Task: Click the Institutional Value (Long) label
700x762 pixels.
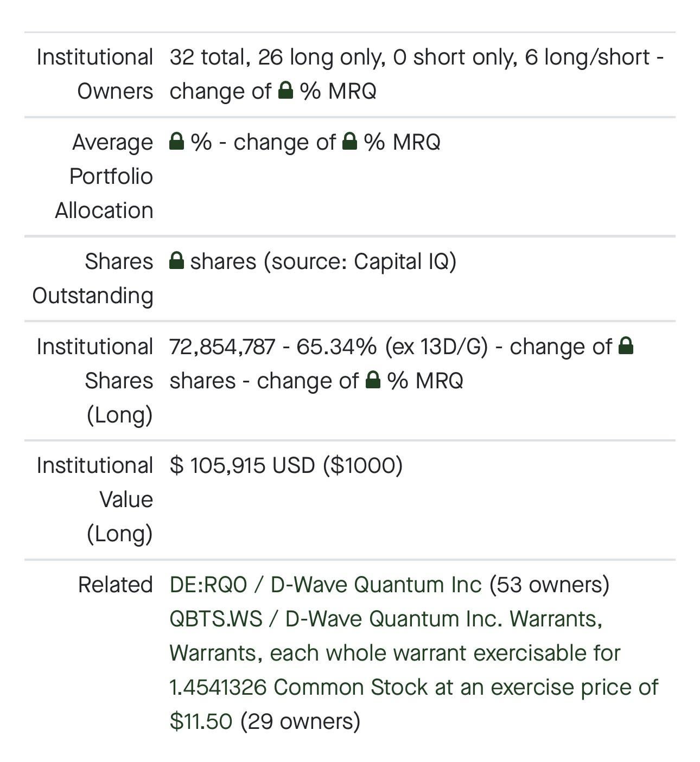Action: (x=95, y=500)
